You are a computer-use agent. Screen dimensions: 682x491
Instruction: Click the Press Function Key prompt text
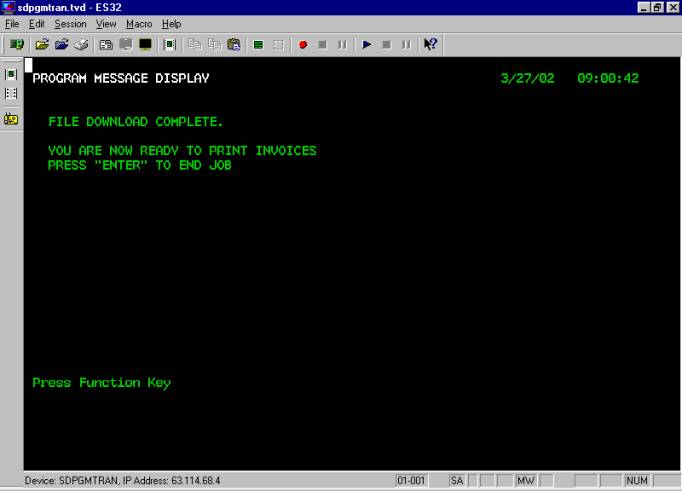[101, 383]
